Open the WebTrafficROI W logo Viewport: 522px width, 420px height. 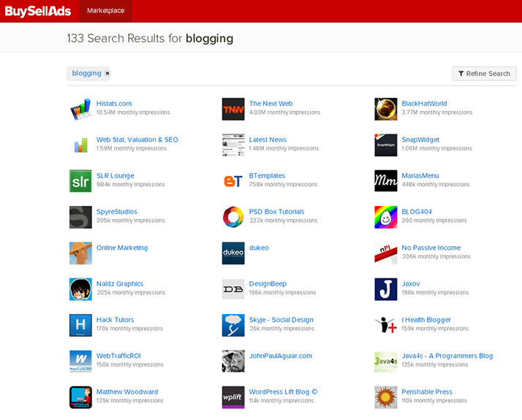coord(80,361)
